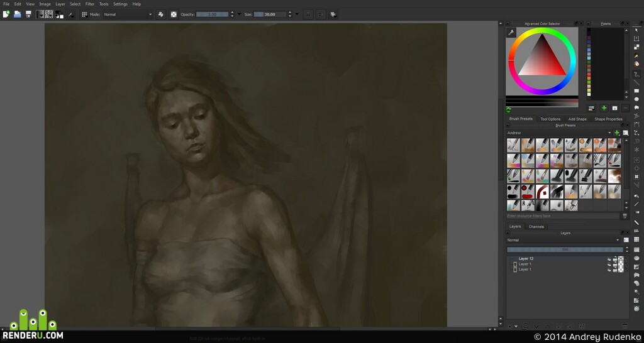Create a new document via toolbar icon
Viewport: 644px width, 343px height.
6,14
